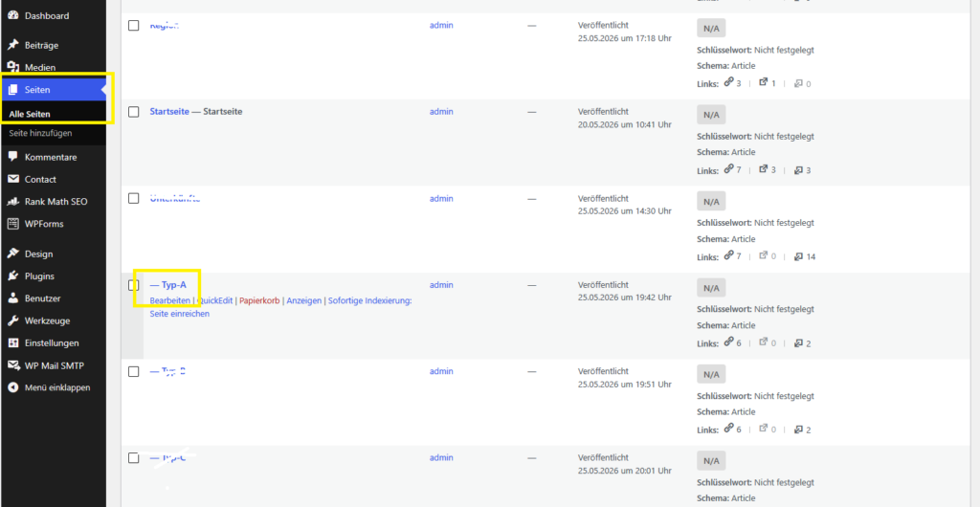Click the Beiträge pushpin icon

(x=13, y=45)
